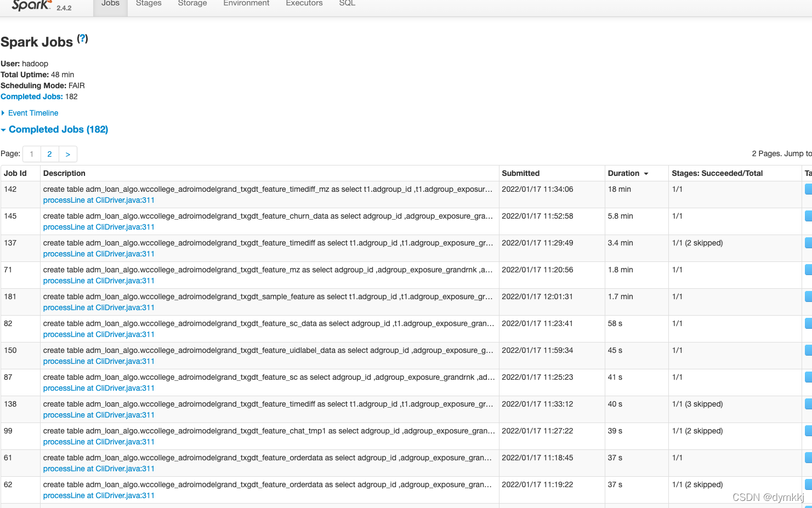Click the question mark help link
812x508 pixels.
pyautogui.click(x=82, y=38)
